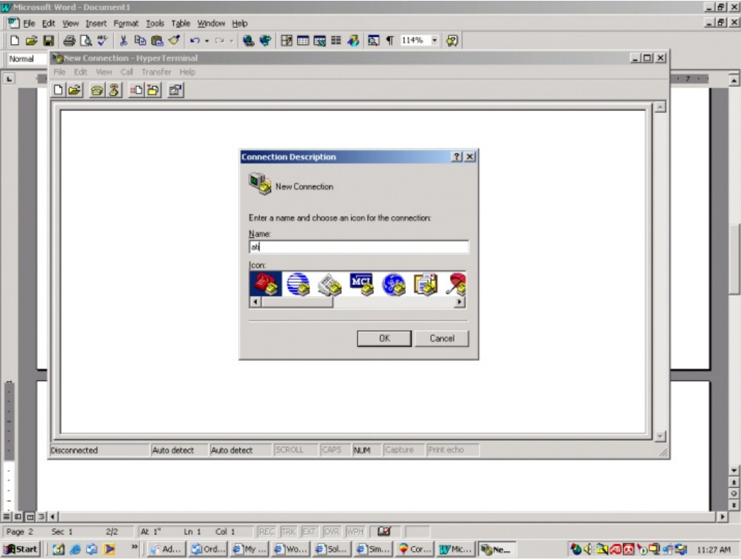The image size is (741, 560).
Task: Toggle OVR overtype indicator
Action: [x=331, y=532]
